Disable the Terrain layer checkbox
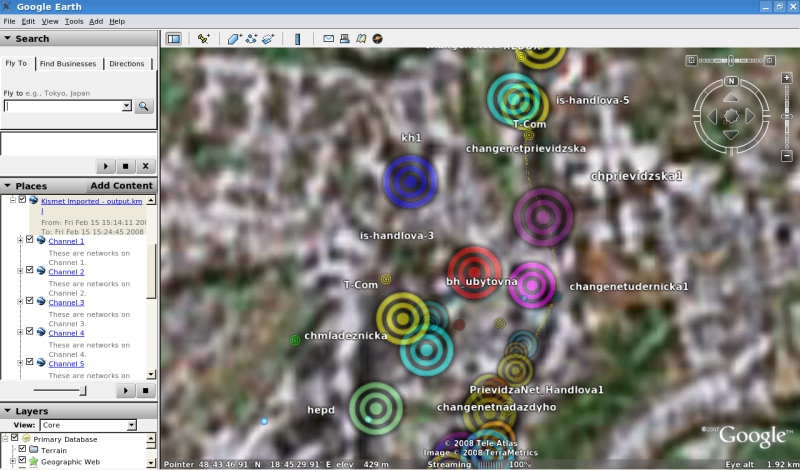This screenshot has height=470, width=800. pos(22,450)
